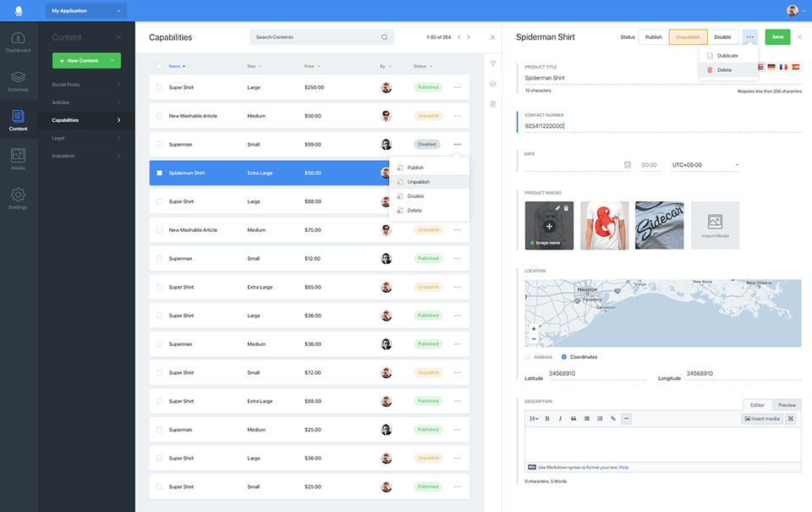The height and width of the screenshot is (512, 812).
Task: Click the red shirt product thumbnail
Action: point(604,225)
